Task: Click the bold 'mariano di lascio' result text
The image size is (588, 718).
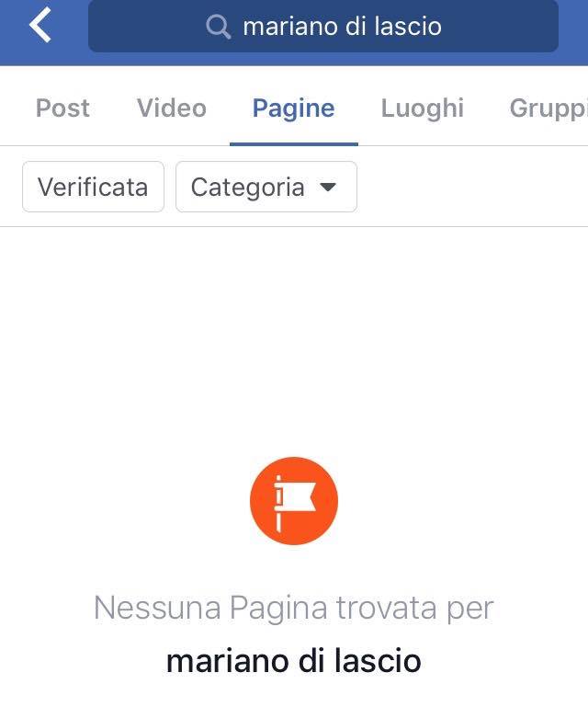Action: [294, 661]
